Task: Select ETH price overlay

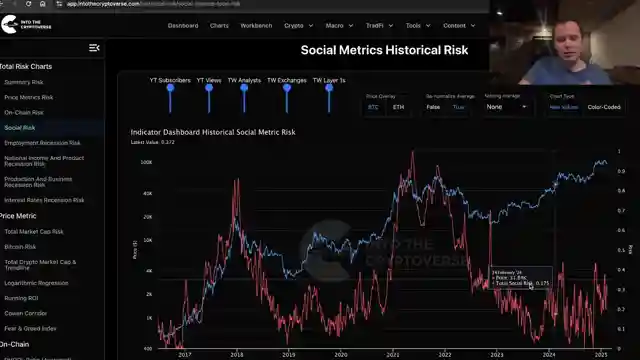Action: pyautogui.click(x=398, y=107)
